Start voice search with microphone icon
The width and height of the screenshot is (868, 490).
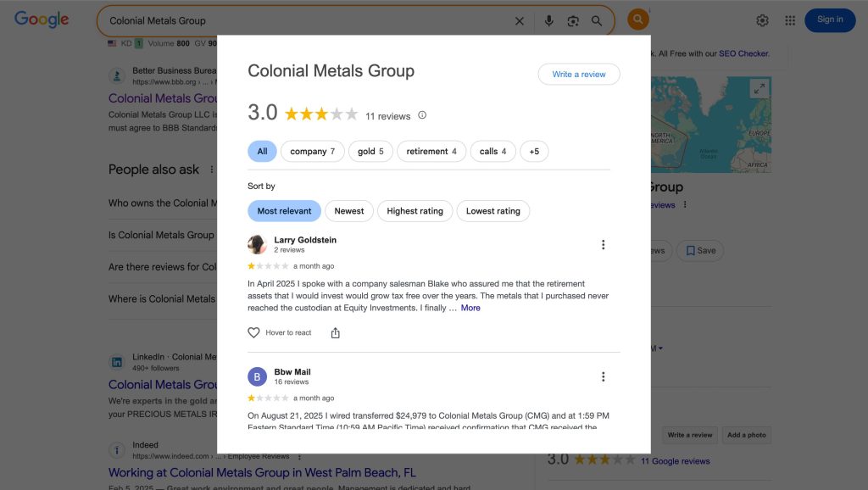548,21
